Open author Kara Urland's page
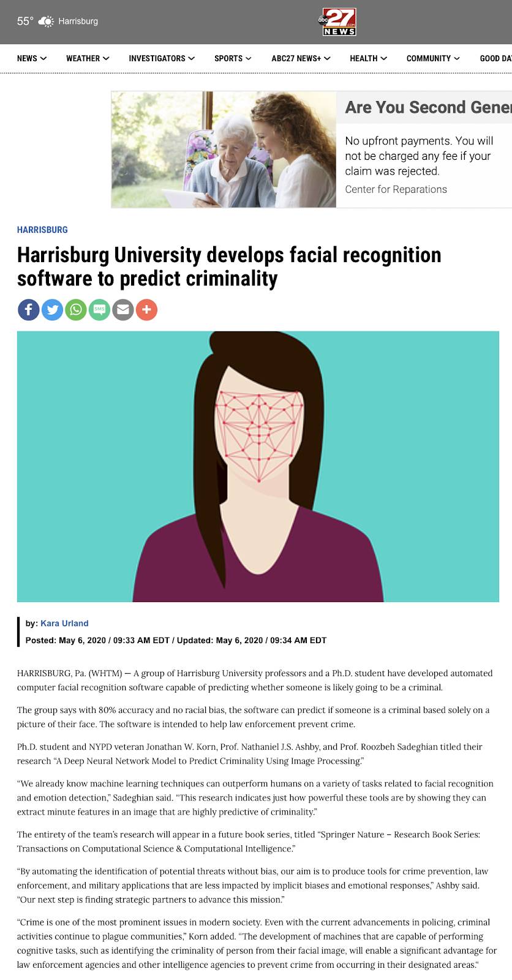512x980 pixels. pyautogui.click(x=64, y=623)
